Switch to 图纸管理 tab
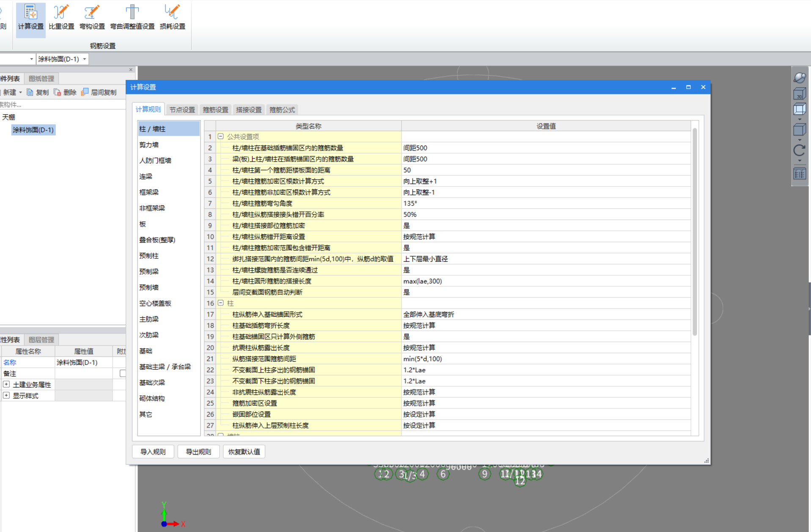The width and height of the screenshot is (811, 532). (x=41, y=79)
